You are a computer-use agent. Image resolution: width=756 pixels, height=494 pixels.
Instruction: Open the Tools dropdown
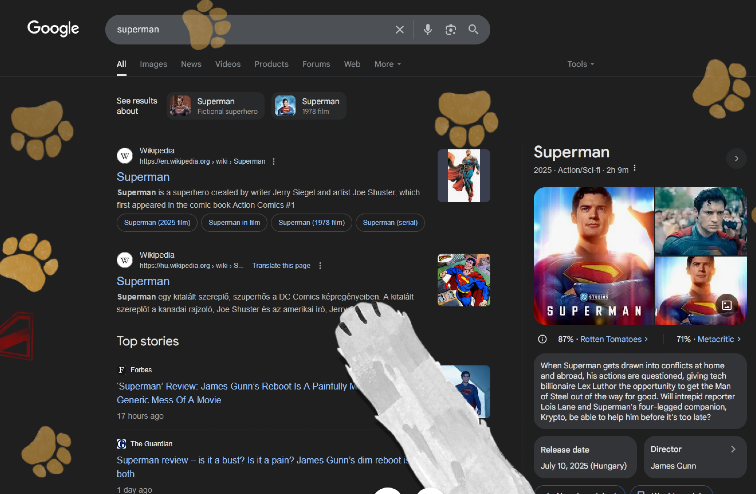pos(580,64)
